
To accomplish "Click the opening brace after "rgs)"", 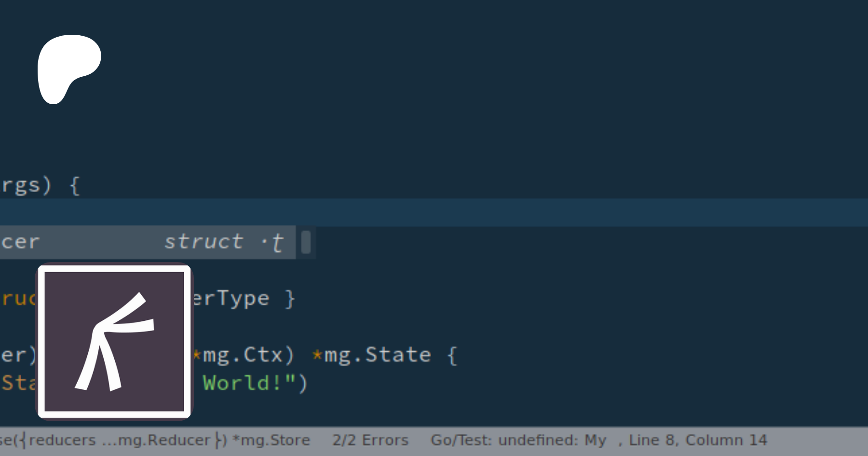I will (x=74, y=186).
